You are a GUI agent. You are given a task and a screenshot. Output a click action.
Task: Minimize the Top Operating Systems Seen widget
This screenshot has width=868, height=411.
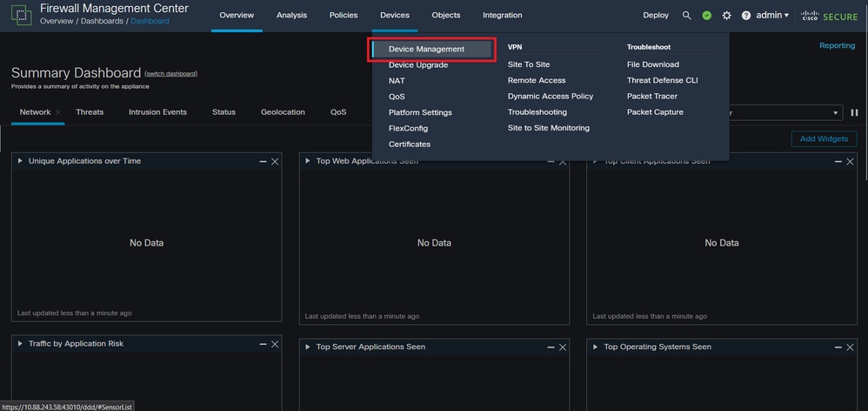pyautogui.click(x=838, y=347)
